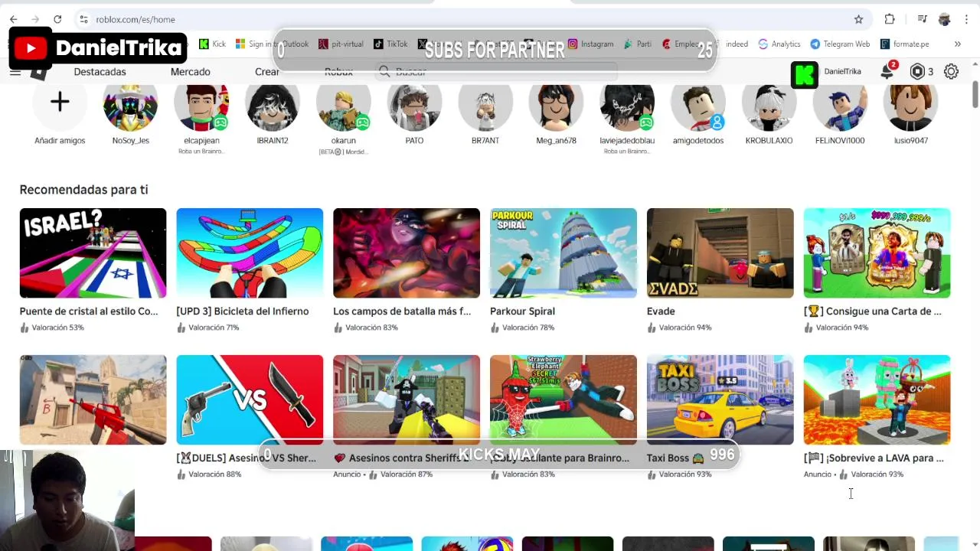The width and height of the screenshot is (980, 551).
Task: Open the Crear tab
Action: click(267, 72)
